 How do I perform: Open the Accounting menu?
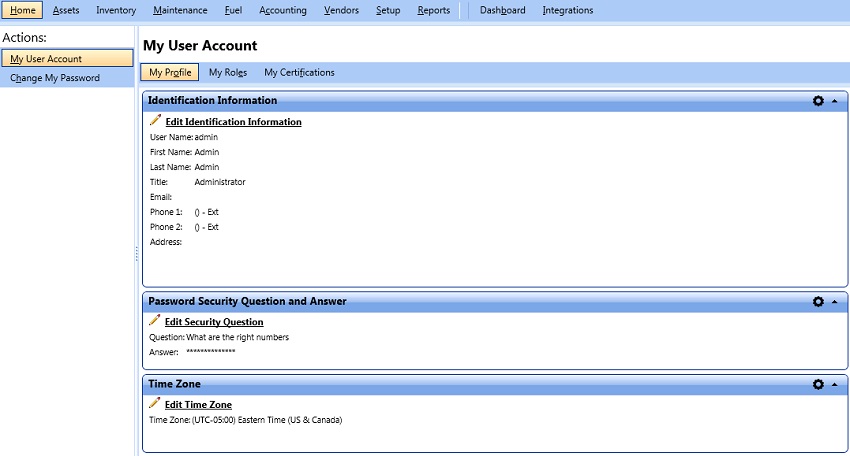[282, 10]
